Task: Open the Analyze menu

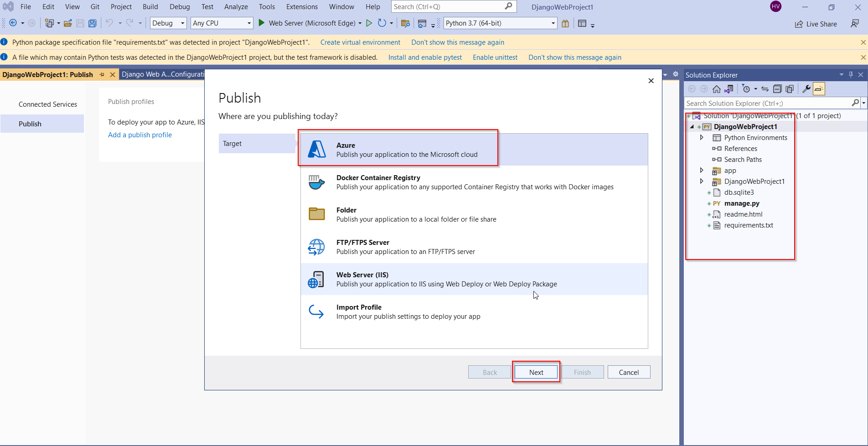Action: pos(236,7)
